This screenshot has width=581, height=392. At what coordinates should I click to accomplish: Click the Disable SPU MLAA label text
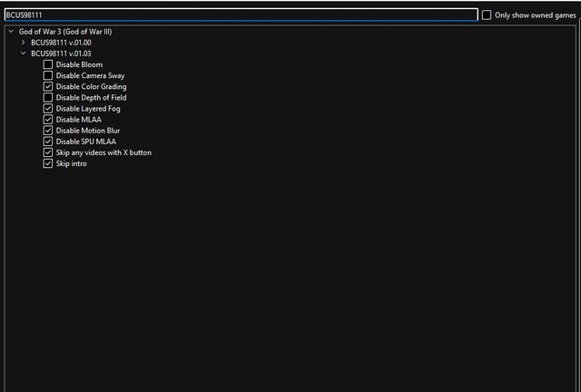click(86, 142)
